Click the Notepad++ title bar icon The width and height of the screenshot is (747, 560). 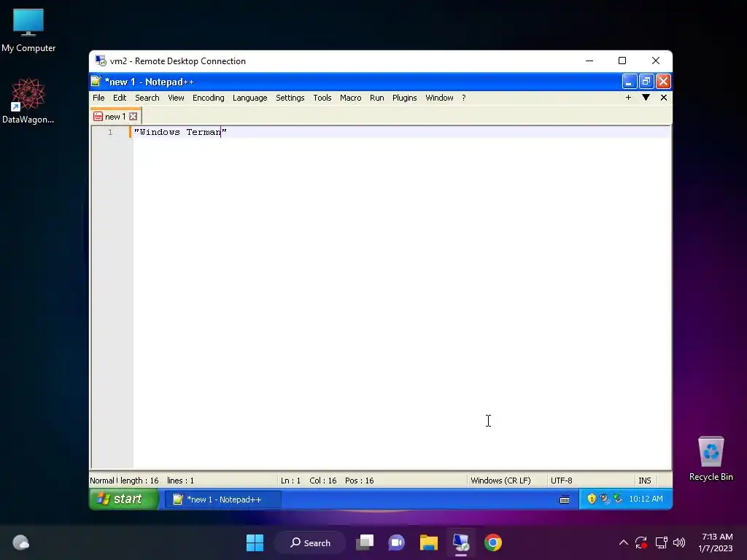96,82
